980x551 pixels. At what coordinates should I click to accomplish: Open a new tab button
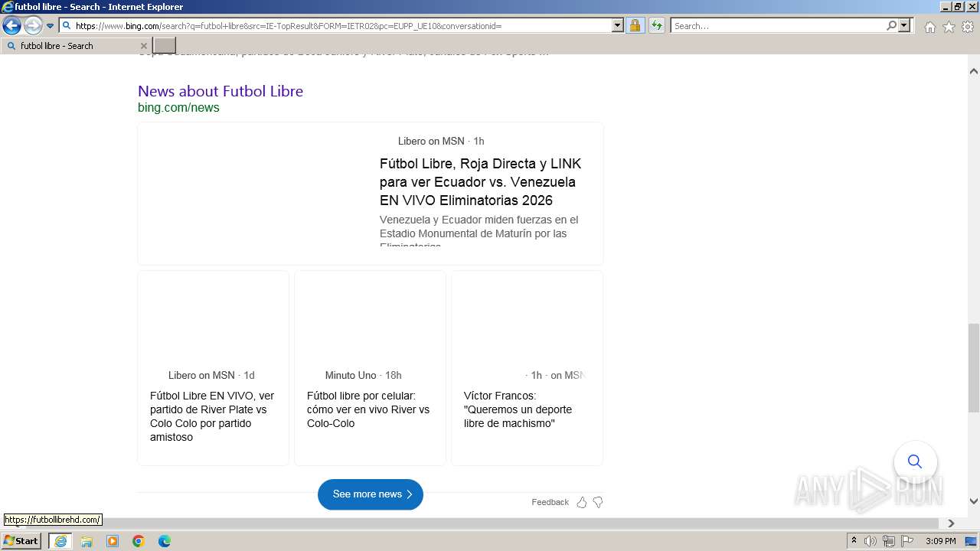(x=165, y=46)
